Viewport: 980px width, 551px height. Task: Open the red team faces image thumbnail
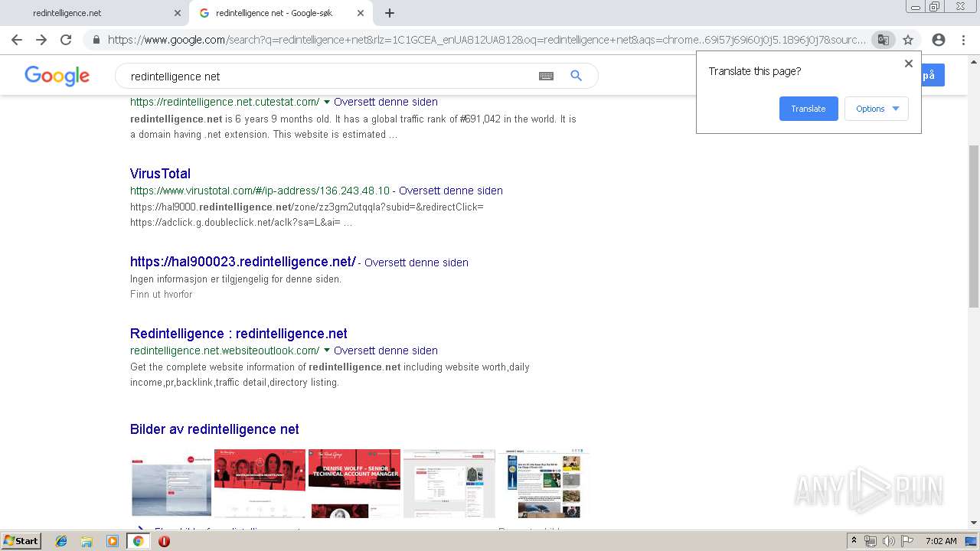tap(260, 484)
